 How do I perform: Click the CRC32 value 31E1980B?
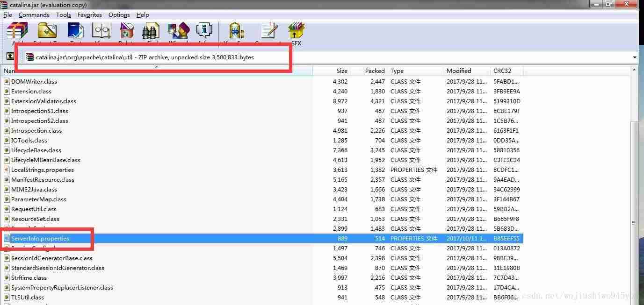coord(507,268)
